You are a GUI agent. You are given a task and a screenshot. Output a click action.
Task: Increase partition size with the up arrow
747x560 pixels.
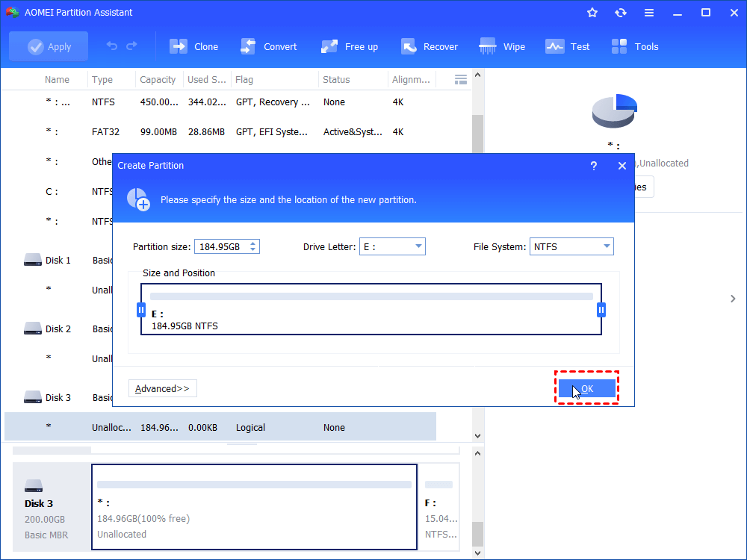253,243
